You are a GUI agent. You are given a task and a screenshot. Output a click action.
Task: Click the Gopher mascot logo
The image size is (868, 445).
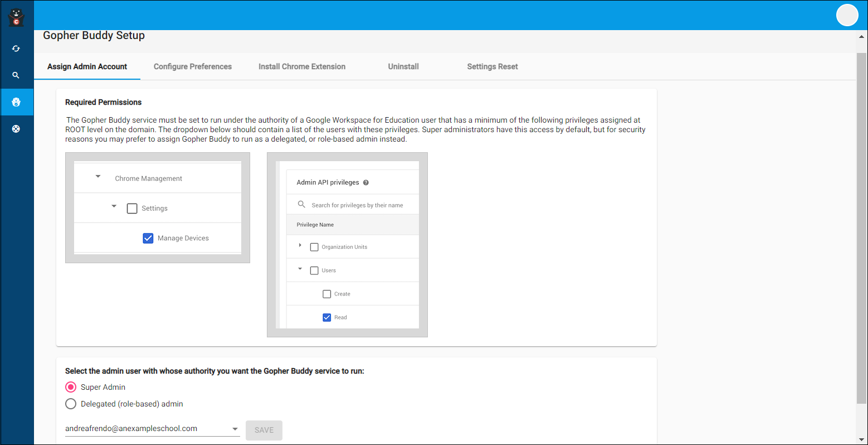[x=16, y=17]
